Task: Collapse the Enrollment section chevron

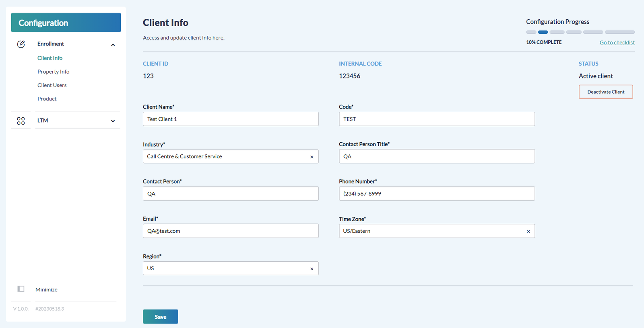Action: click(113, 45)
